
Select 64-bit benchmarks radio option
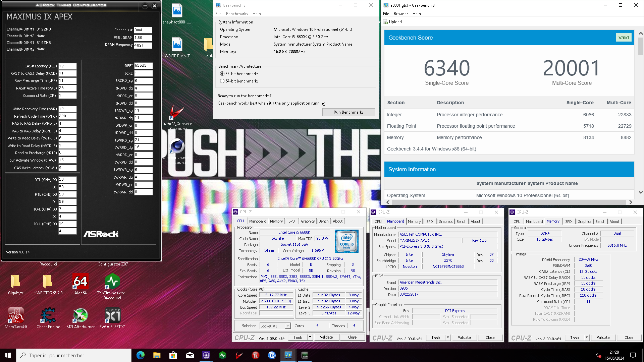[x=222, y=81]
